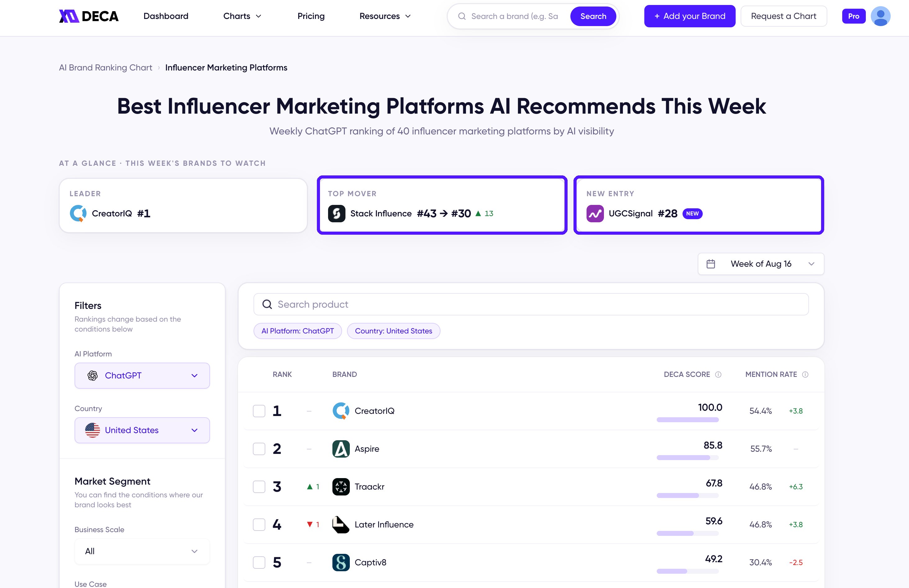909x588 pixels.
Task: Click the NEW badge next to UGCSignal
Action: coord(692,213)
